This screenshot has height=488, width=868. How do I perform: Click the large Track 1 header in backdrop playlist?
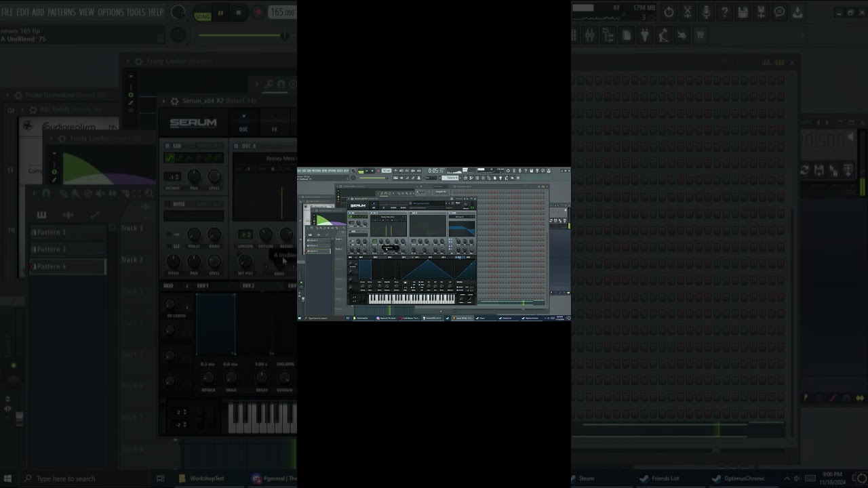click(132, 228)
